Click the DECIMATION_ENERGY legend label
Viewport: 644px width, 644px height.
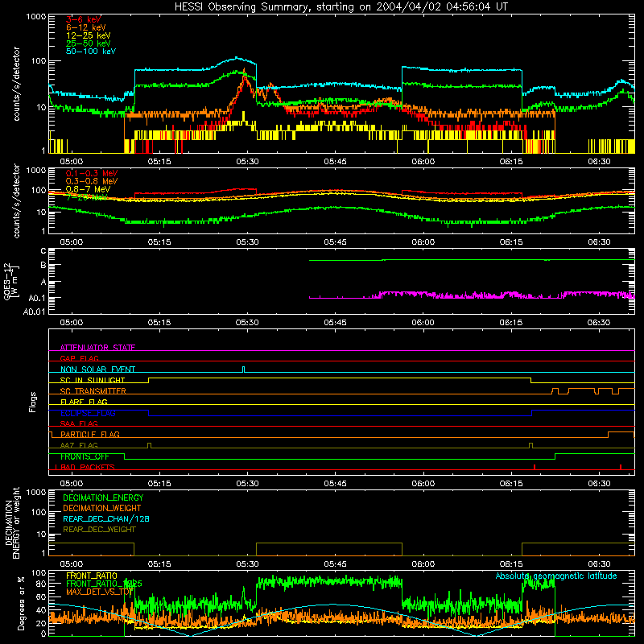point(103,497)
